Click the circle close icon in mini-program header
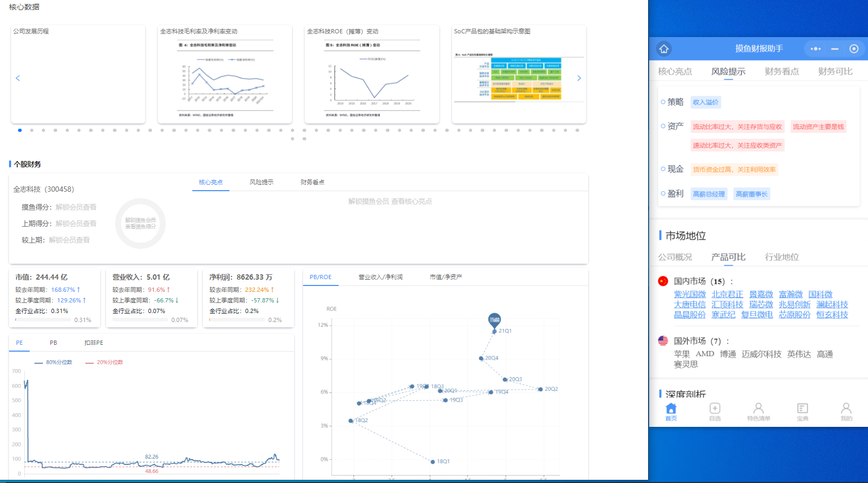Image resolution: width=868 pixels, height=483 pixels. click(x=854, y=49)
